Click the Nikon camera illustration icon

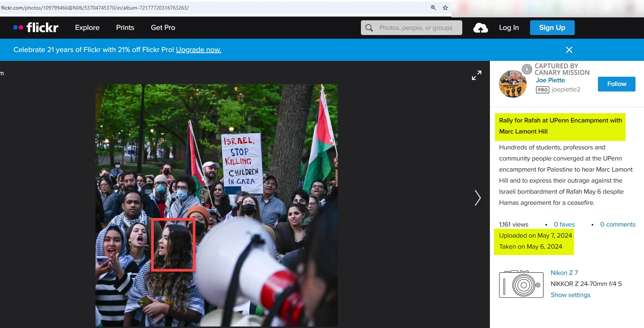521,284
